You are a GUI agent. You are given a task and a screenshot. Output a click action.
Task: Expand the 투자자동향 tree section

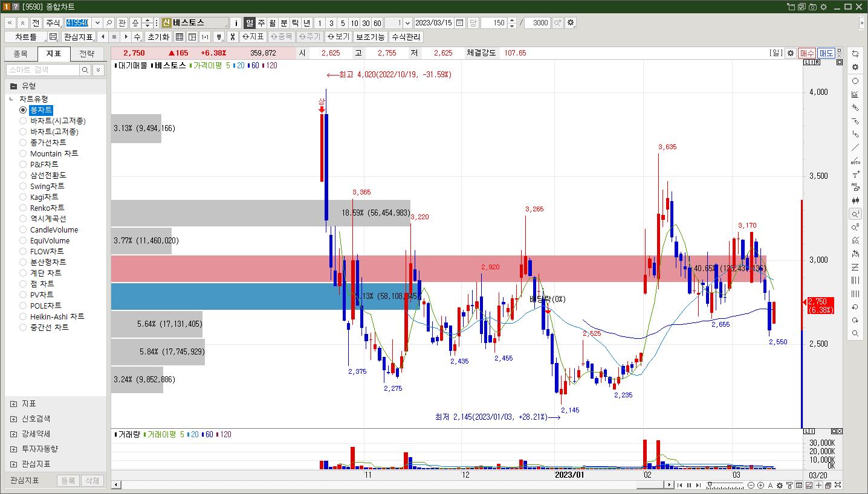click(13, 449)
